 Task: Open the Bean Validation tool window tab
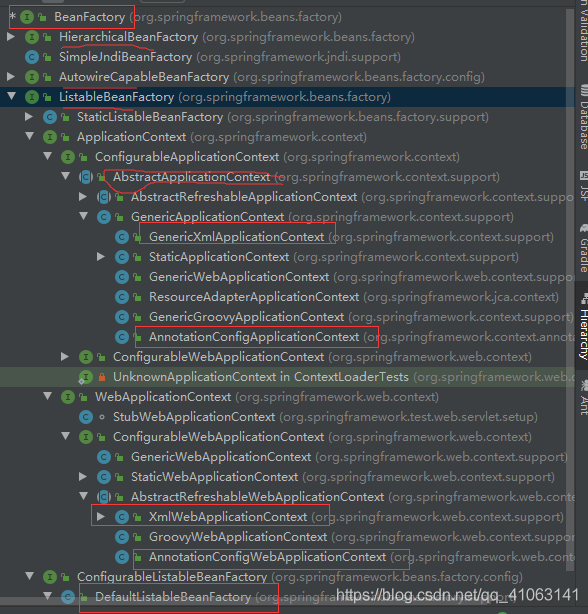(583, 31)
